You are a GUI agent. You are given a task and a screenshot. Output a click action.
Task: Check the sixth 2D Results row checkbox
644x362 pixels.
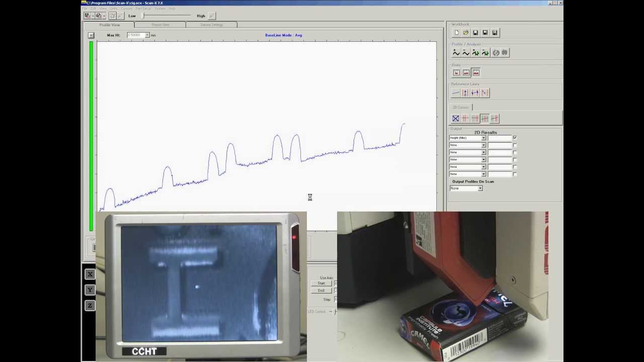tap(515, 174)
